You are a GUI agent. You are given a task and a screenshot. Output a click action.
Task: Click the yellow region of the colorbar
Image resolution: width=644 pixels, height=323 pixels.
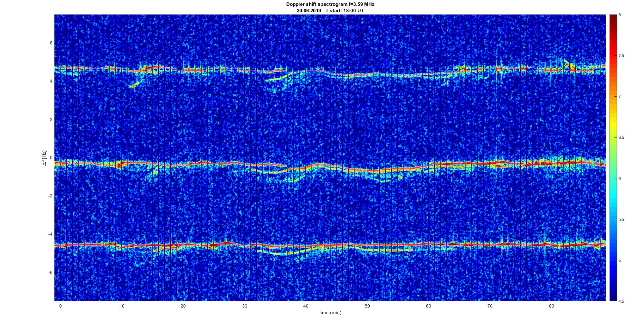613,124
